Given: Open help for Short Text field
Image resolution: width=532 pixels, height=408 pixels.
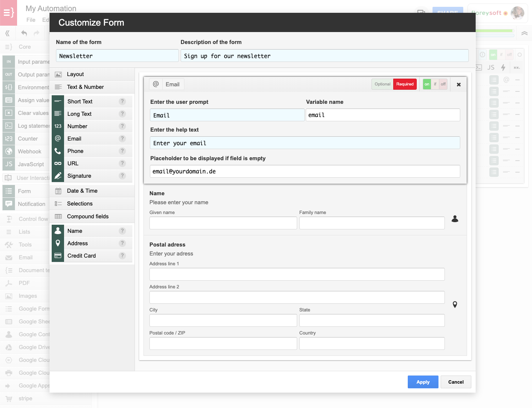Looking at the screenshot, I should (123, 101).
